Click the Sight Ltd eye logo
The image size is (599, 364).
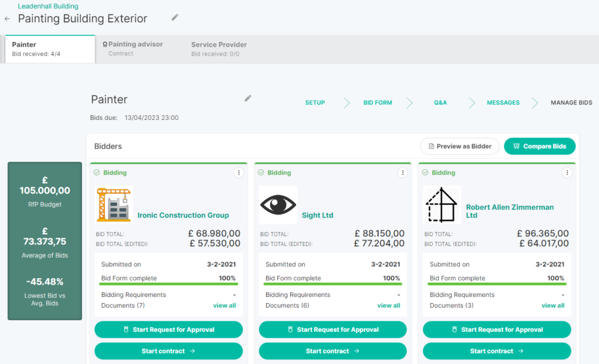(x=278, y=204)
